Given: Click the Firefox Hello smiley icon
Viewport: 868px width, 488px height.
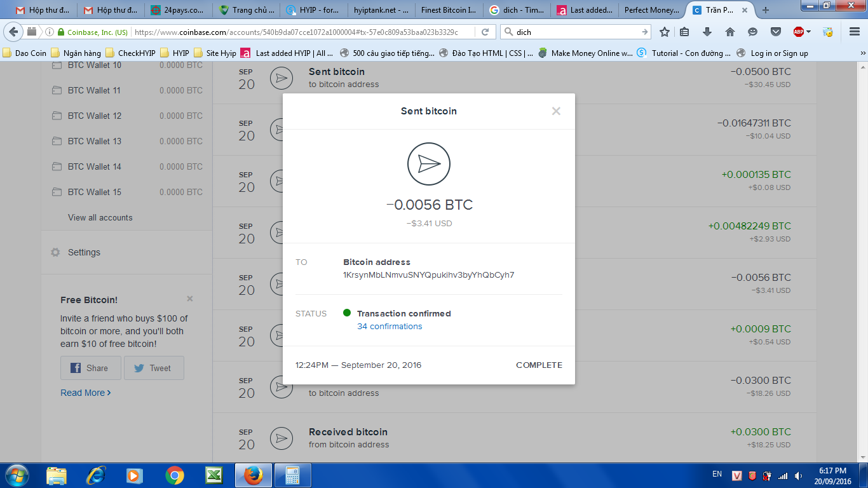Looking at the screenshot, I should [x=753, y=32].
